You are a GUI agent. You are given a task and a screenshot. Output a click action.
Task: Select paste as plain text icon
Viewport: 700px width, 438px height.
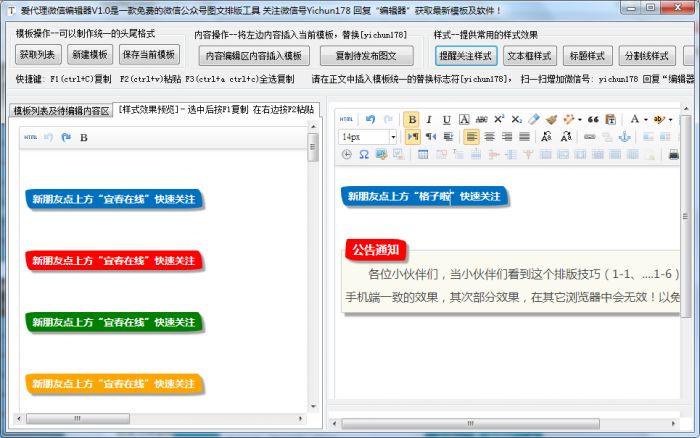(x=611, y=119)
